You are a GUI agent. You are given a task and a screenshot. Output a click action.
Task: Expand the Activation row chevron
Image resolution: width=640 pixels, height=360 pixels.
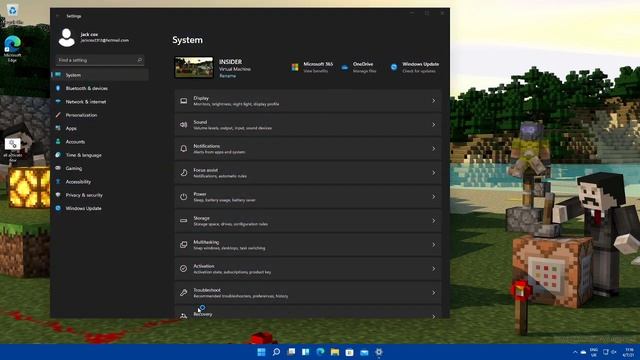(x=433, y=269)
